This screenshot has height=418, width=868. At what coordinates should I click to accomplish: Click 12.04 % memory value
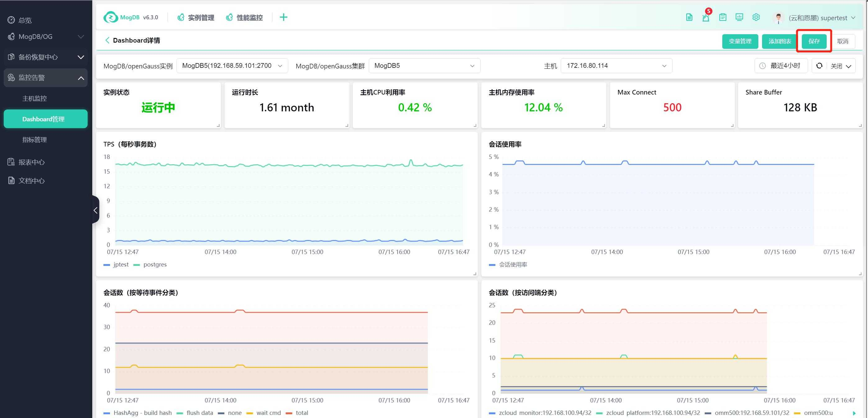[543, 108]
